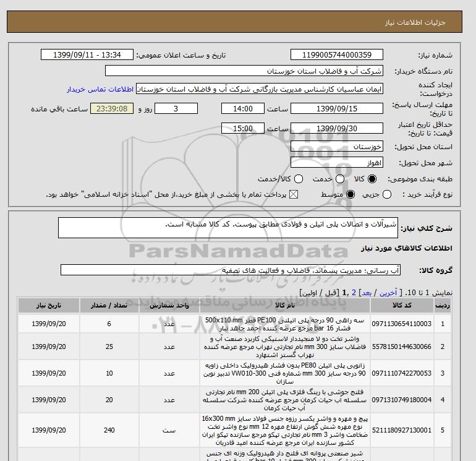Click product code 5578150144630066
The width and height of the screenshot is (476, 461).
coord(402,347)
